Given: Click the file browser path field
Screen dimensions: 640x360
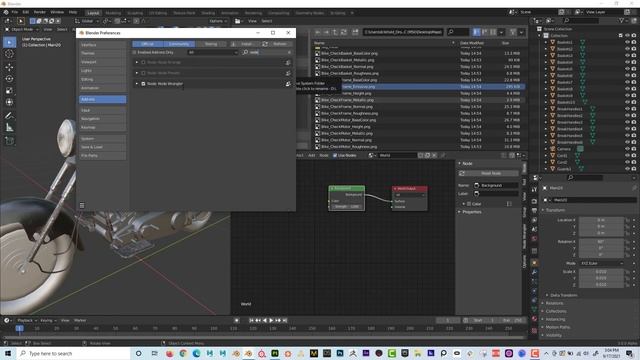Looking at the screenshot, I should (403, 32).
